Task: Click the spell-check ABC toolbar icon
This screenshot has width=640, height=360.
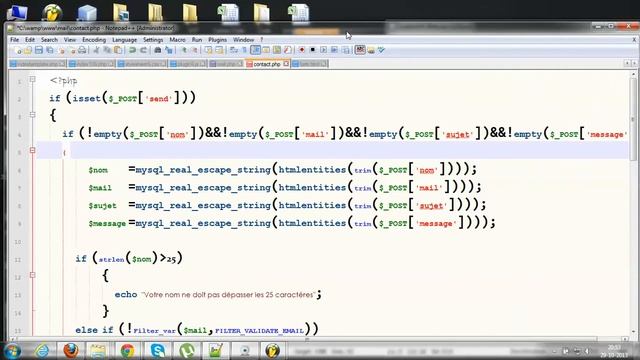Action: click(360, 50)
